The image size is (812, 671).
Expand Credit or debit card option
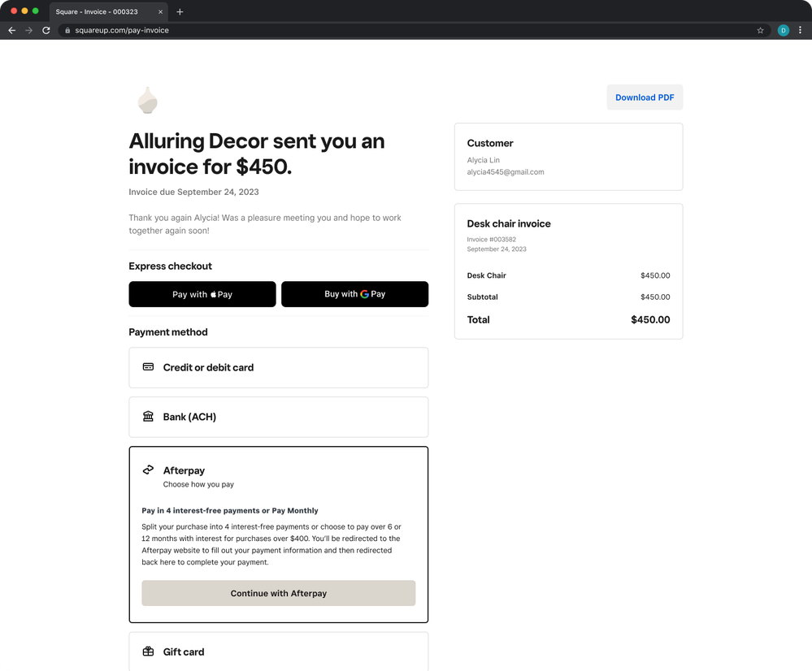[x=278, y=367]
